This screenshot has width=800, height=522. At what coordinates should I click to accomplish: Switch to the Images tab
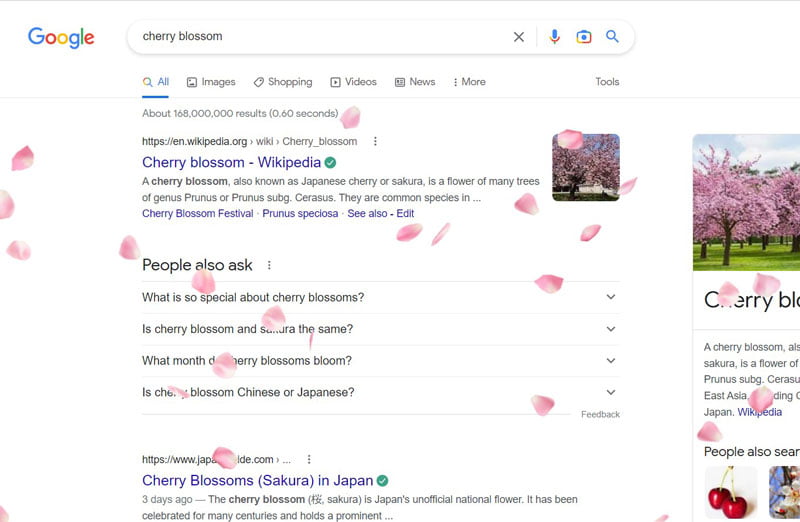tap(211, 82)
